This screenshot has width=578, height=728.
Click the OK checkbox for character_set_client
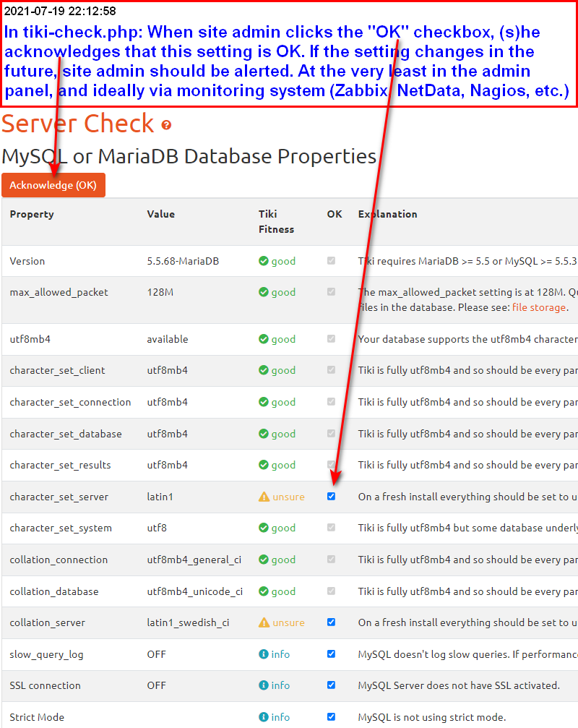point(331,369)
